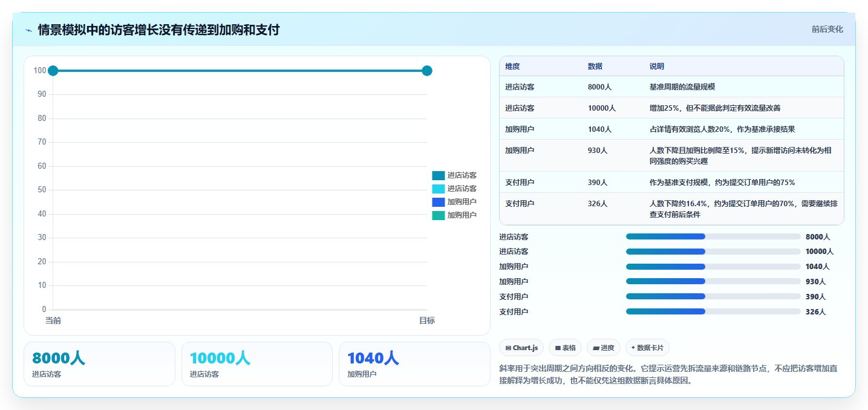Click the 100 tick on the y-axis
868x410 pixels.
pyautogui.click(x=40, y=71)
